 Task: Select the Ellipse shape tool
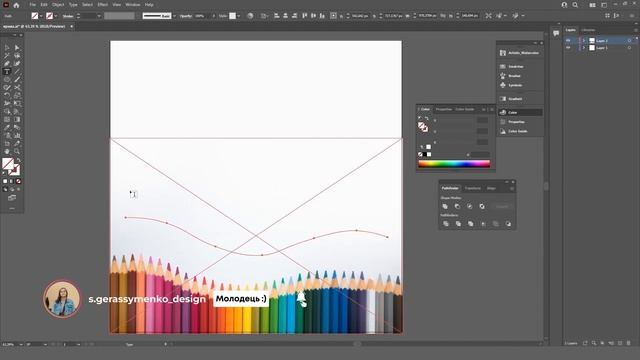pyautogui.click(x=7, y=80)
